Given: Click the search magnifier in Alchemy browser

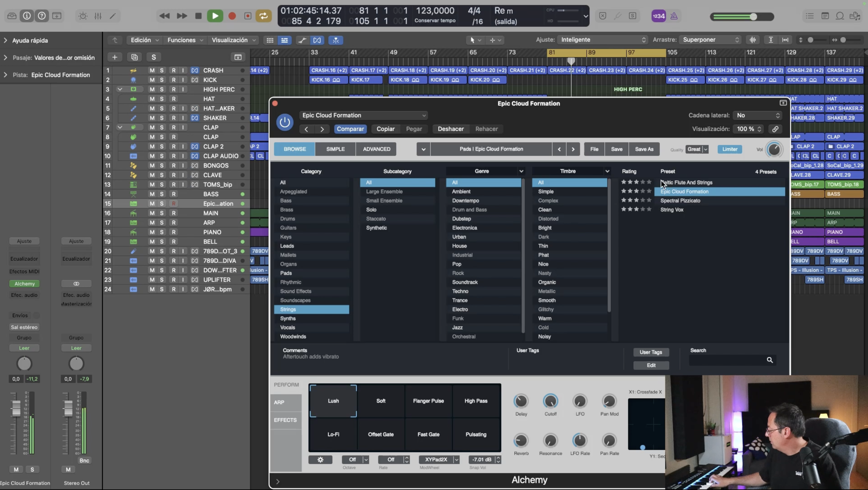Looking at the screenshot, I should (x=770, y=360).
